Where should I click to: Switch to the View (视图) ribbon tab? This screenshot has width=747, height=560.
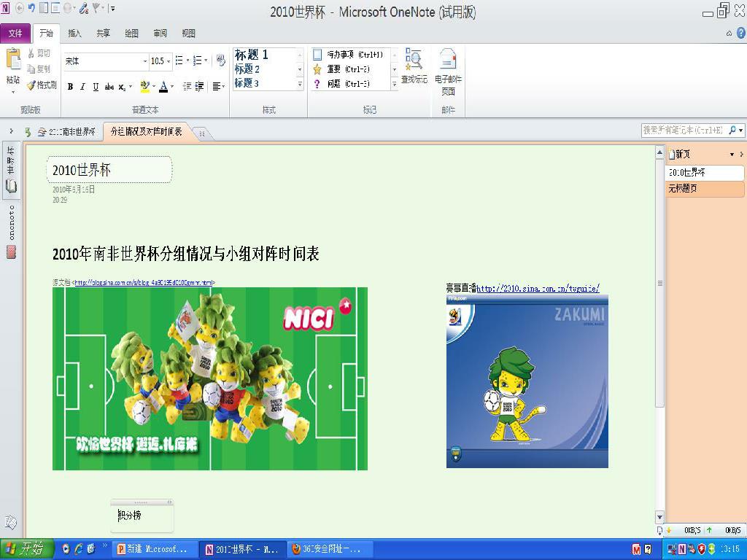[189, 34]
